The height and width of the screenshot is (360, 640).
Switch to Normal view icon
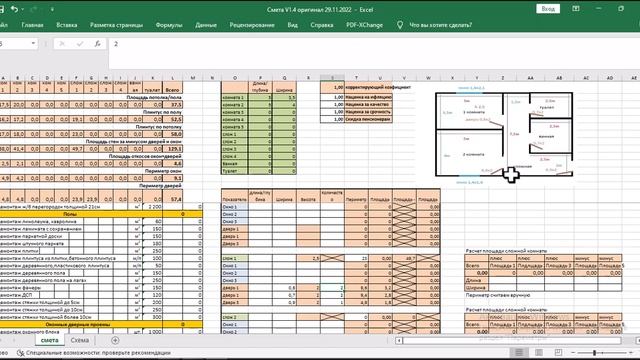pos(519,352)
